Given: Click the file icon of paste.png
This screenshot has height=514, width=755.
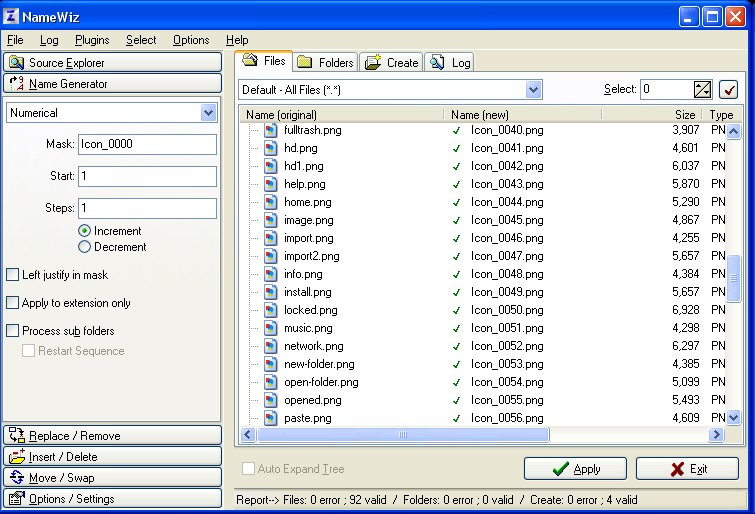Looking at the screenshot, I should 271,418.
